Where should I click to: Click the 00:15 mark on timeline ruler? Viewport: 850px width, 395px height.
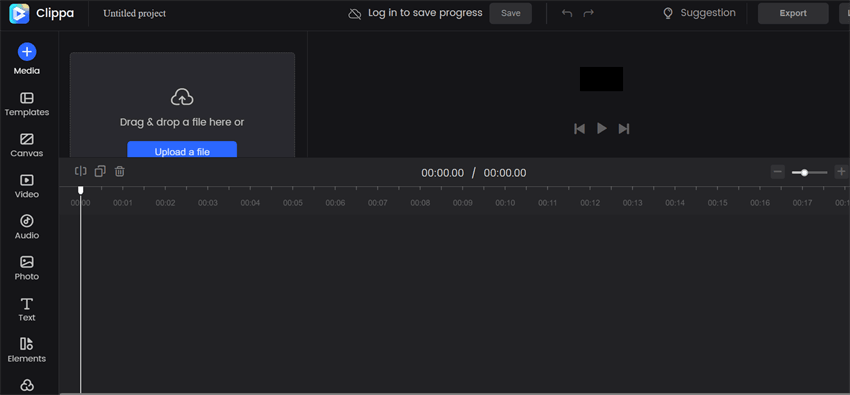coord(717,203)
